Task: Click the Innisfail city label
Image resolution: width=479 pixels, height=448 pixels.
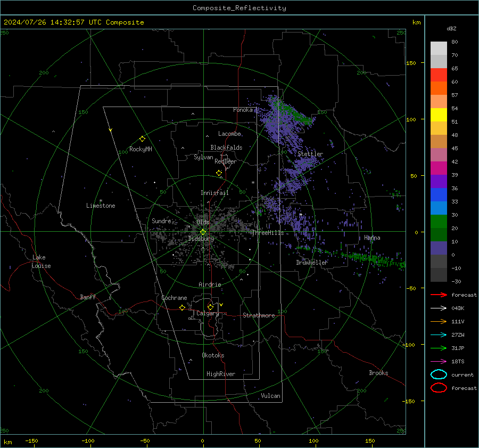Action: click(215, 193)
